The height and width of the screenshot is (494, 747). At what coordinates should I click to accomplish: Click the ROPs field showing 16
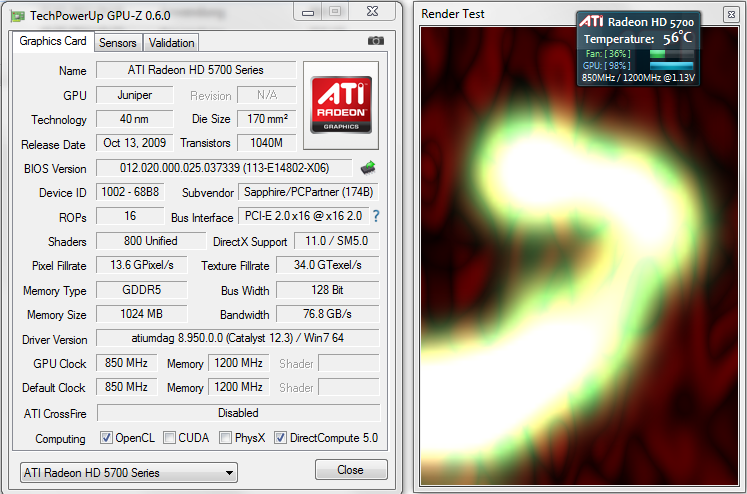[x=130, y=216]
